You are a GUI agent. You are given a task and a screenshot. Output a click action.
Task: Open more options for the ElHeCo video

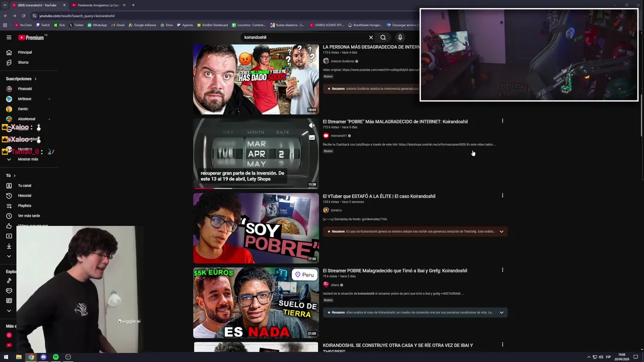coord(502,196)
